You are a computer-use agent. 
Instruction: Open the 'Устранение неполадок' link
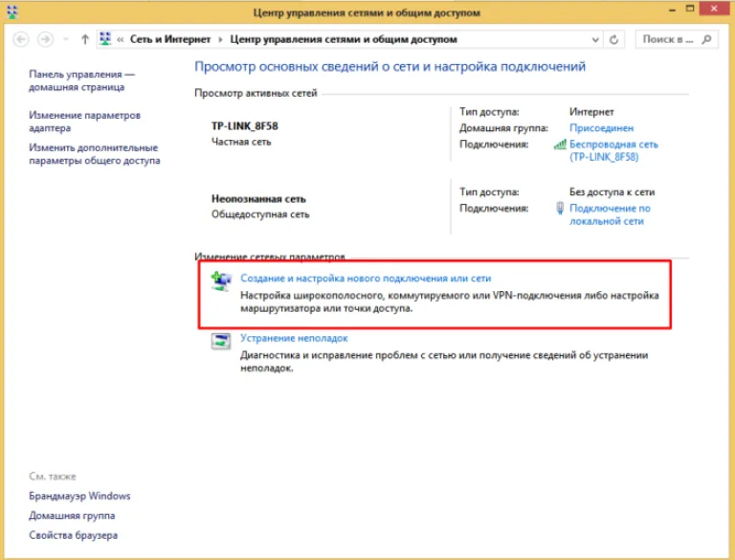tap(294, 338)
